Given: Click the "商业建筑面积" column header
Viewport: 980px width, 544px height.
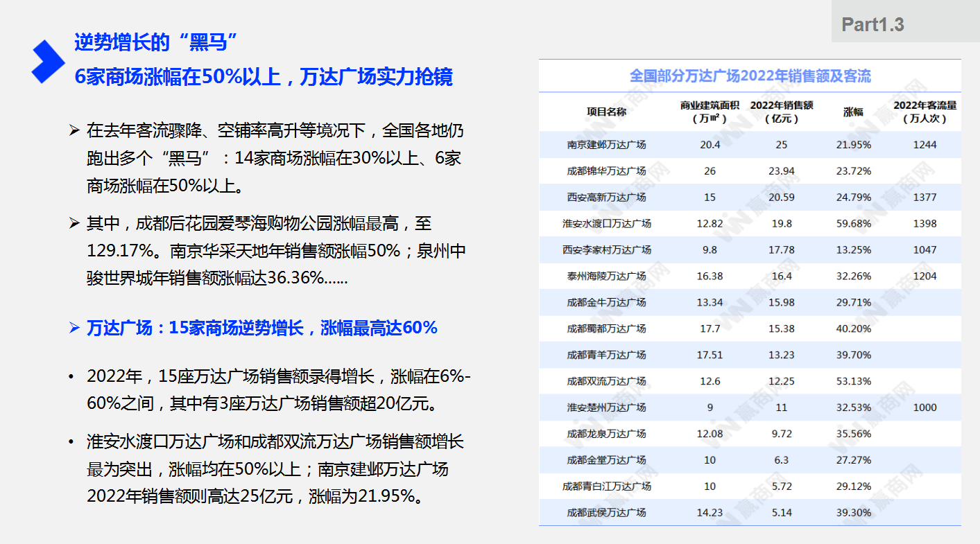Looking at the screenshot, I should (710, 112).
